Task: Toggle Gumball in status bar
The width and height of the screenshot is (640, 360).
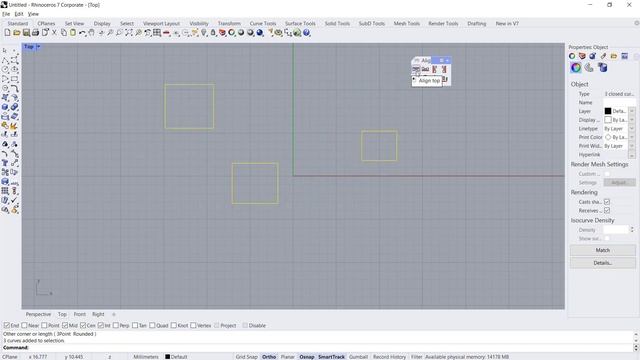Action: point(358,357)
